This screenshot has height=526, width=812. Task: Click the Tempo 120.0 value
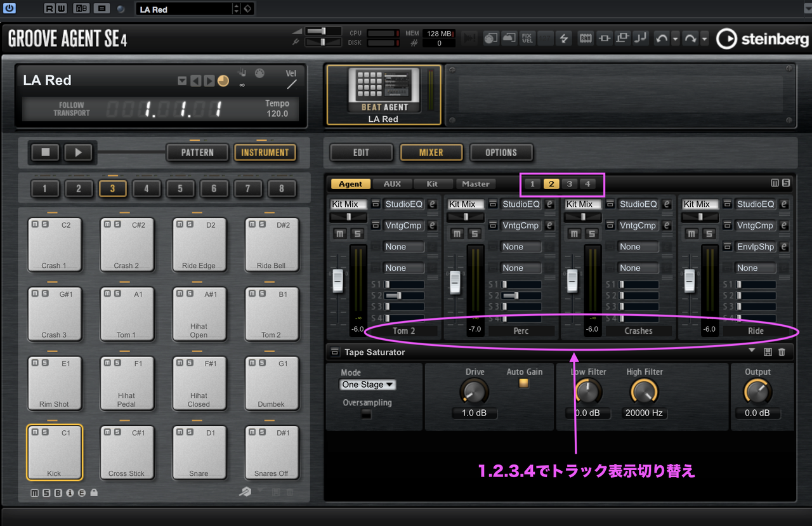[277, 114]
